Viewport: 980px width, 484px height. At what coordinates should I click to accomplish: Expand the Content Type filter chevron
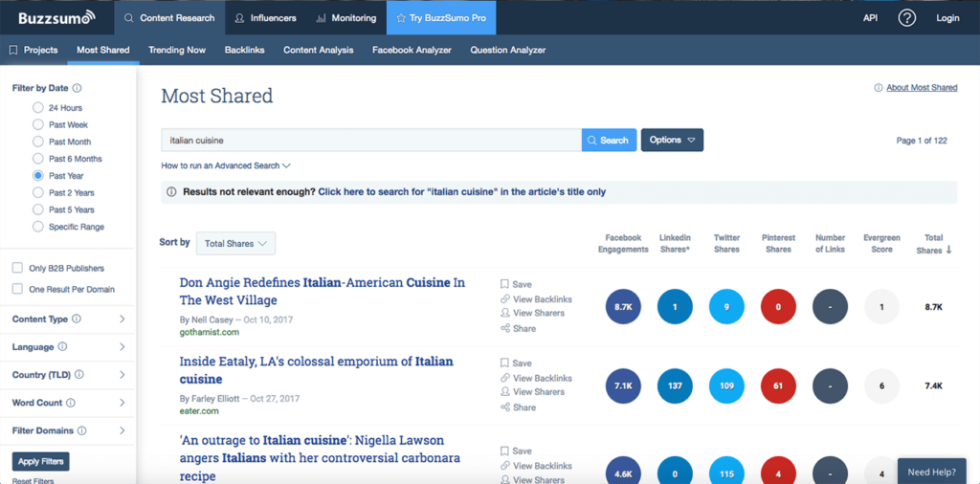(122, 319)
